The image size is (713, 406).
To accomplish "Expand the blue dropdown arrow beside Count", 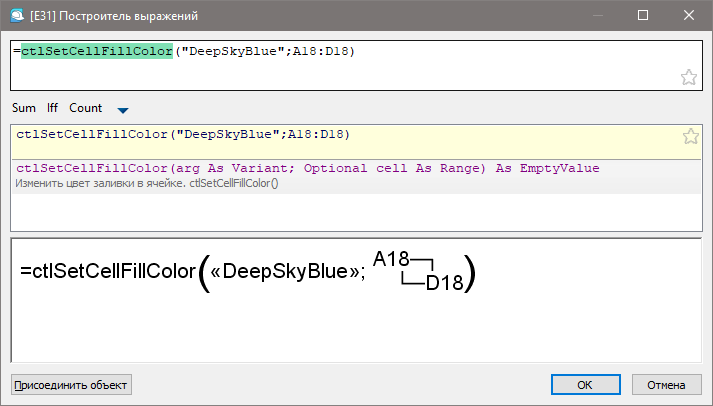I will click(123, 109).
